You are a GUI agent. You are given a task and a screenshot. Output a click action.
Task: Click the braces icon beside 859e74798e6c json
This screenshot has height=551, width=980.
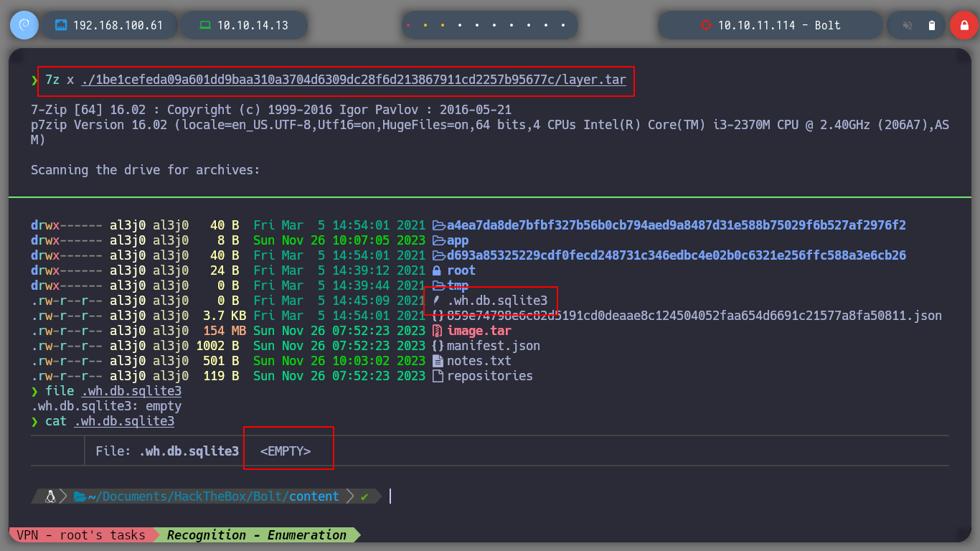point(438,316)
